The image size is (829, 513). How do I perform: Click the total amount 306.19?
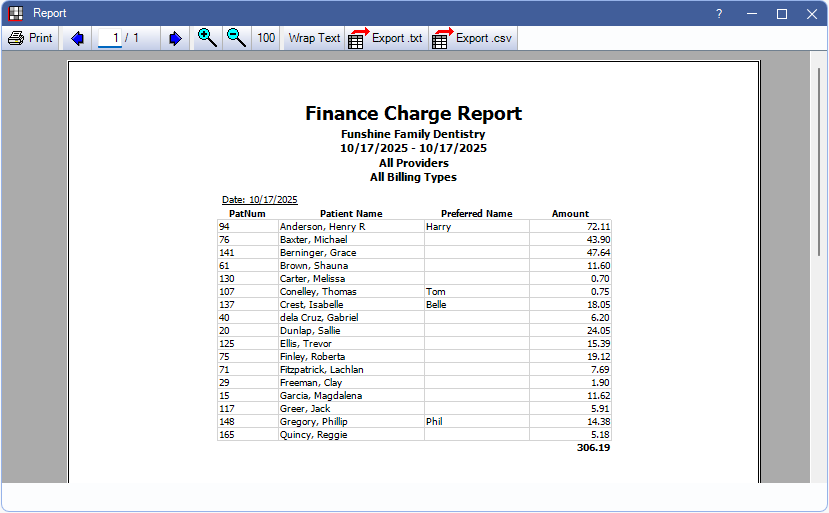(x=593, y=448)
